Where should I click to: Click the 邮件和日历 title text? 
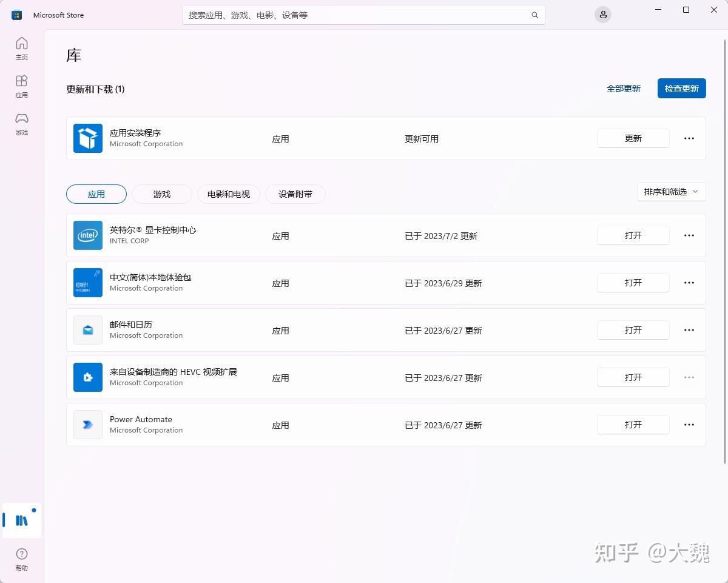point(131,325)
